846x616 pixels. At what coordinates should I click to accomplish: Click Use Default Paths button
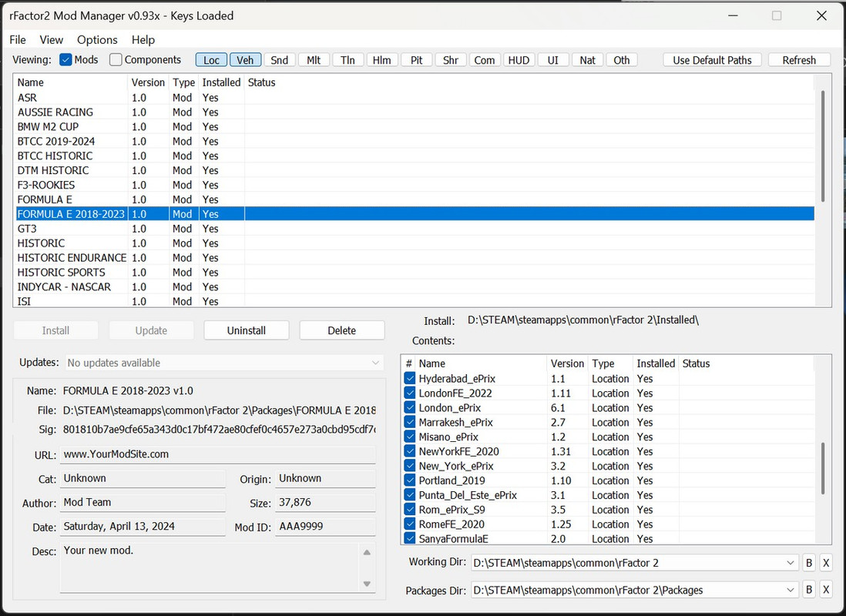[x=712, y=60]
